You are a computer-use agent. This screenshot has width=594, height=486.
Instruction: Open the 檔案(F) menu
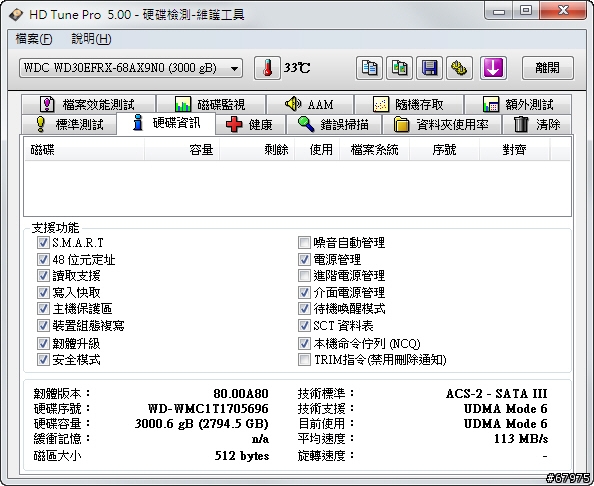pyautogui.click(x=34, y=39)
